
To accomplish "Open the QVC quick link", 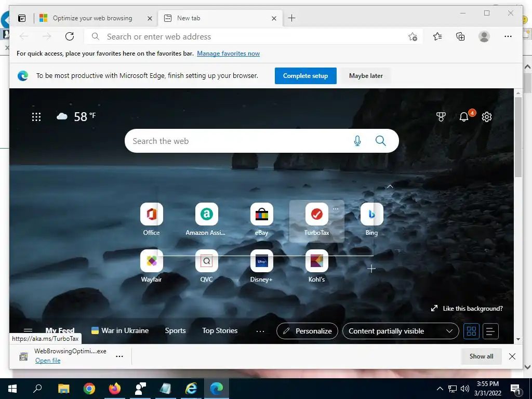I will pyautogui.click(x=206, y=266).
